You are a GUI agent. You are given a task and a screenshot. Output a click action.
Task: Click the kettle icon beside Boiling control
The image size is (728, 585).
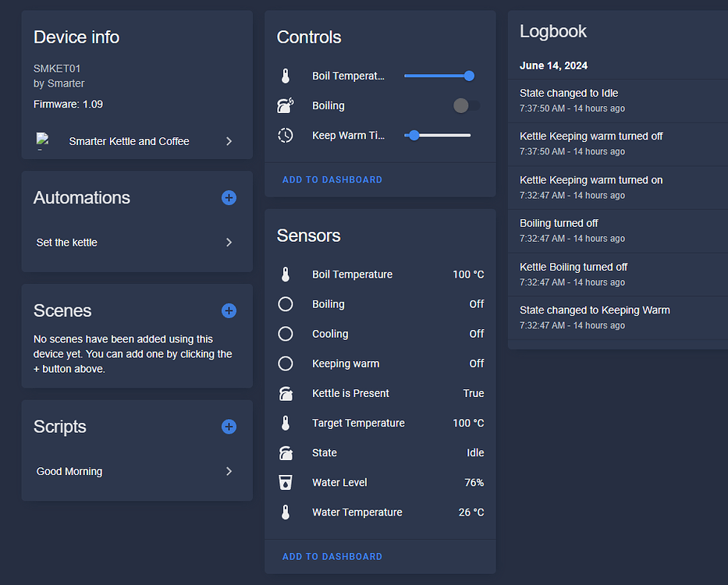click(286, 106)
